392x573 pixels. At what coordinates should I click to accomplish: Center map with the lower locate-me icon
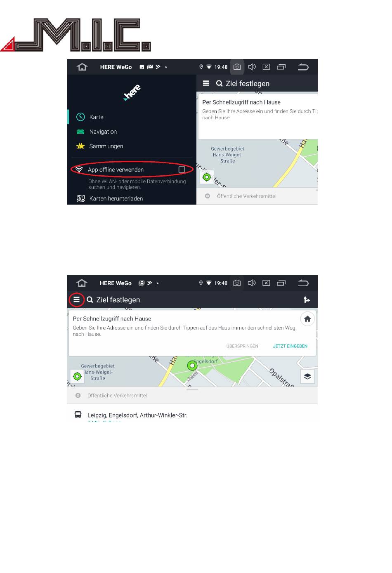pyautogui.click(x=77, y=376)
